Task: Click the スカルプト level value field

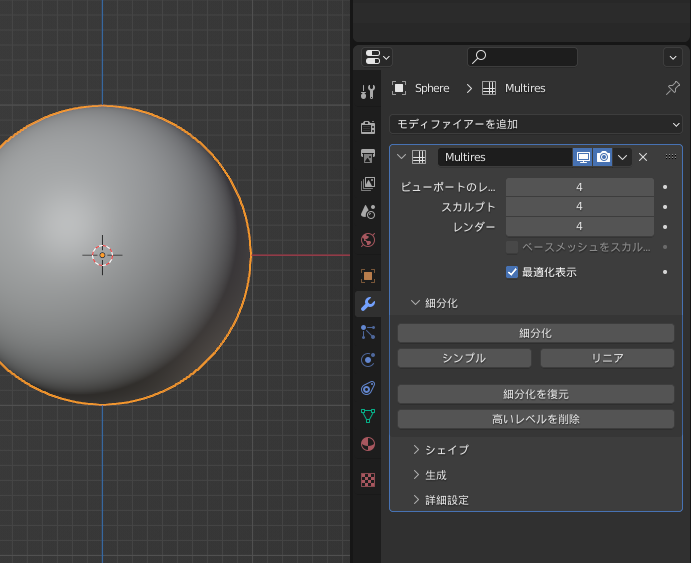Action: tap(580, 207)
